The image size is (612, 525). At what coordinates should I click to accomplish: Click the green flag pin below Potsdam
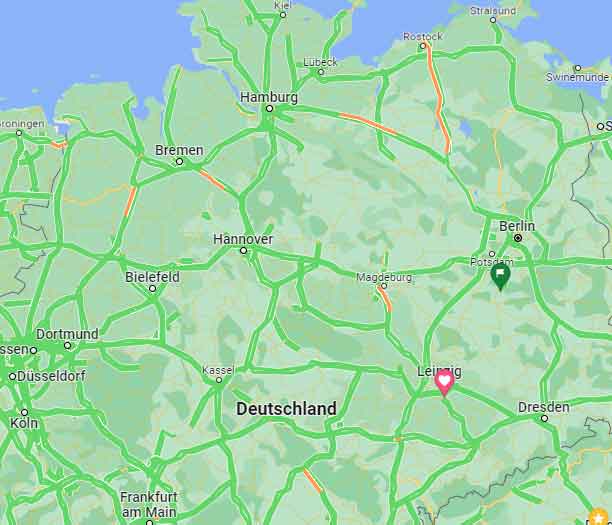(x=500, y=276)
